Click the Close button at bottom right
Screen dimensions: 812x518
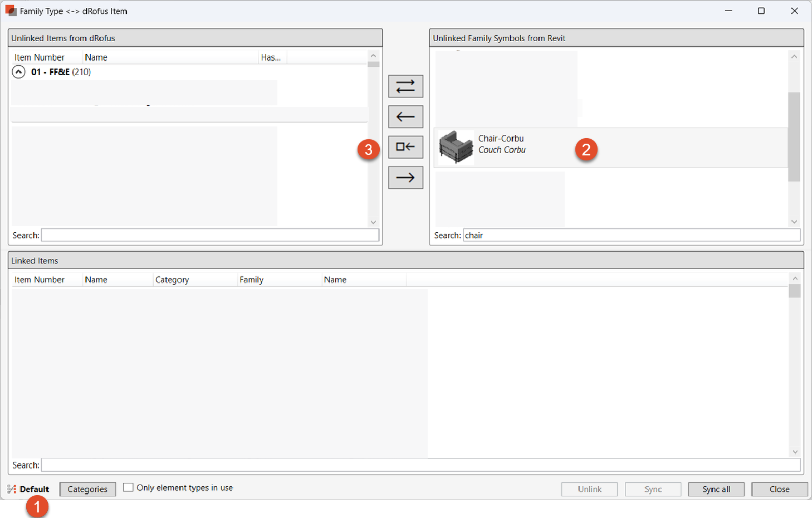click(x=779, y=489)
